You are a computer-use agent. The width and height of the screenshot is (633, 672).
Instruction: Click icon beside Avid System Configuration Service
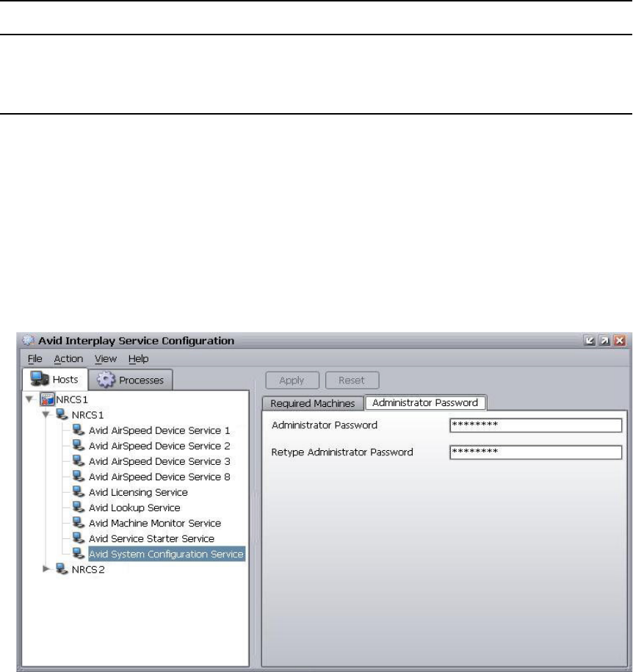pos(78,553)
